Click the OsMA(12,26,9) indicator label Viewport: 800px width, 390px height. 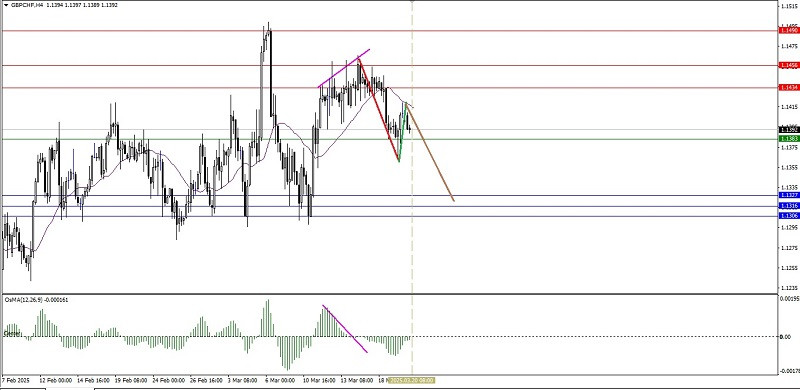[36, 300]
